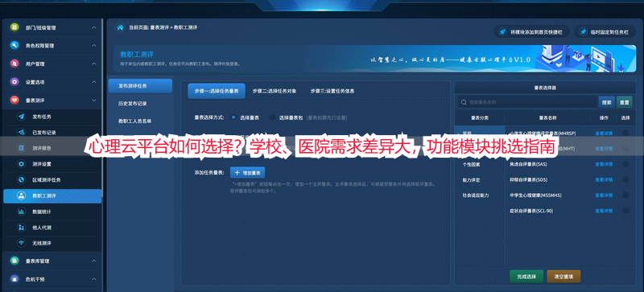The image size is (644, 292).
Task: View details (查看详情) for 抑郁自评量表(SDS)
Action: click(x=604, y=180)
